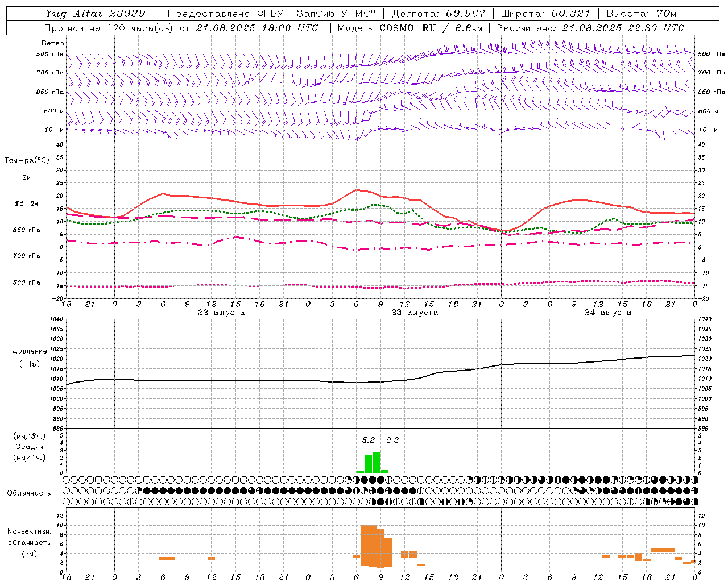Screen dimensions: 728x582
Task: Click the station title Yug_Altai_23939
Action: coord(95,14)
